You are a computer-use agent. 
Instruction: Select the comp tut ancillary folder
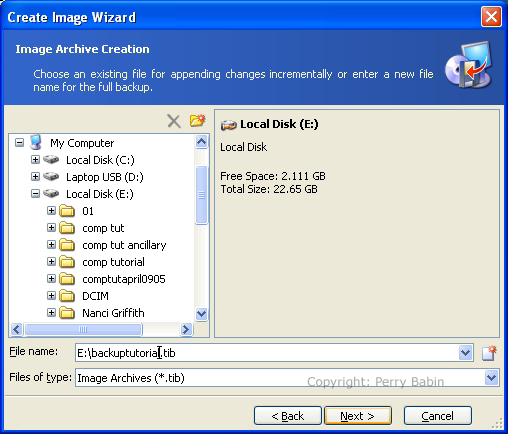pos(124,245)
